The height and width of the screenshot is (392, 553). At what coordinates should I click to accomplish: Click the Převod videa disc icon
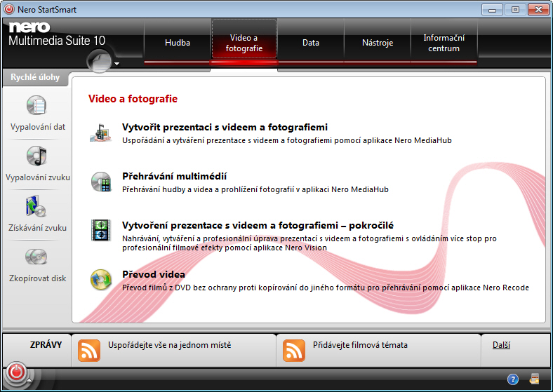(100, 279)
